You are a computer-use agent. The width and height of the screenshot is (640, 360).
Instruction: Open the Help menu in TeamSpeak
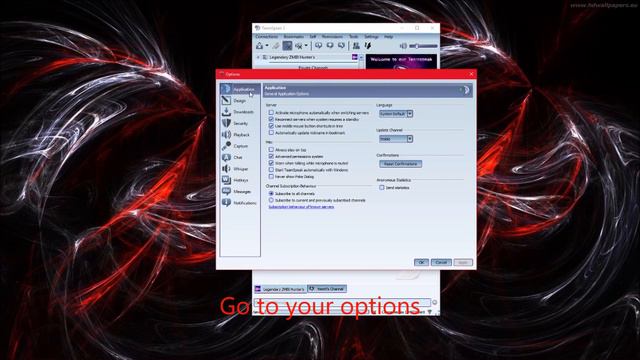tap(389, 37)
